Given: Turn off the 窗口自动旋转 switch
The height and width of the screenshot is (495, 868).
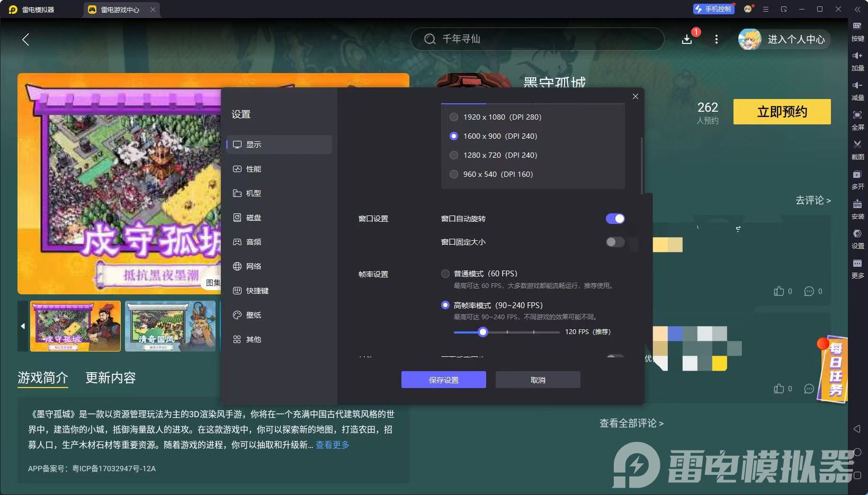Looking at the screenshot, I should [x=615, y=219].
